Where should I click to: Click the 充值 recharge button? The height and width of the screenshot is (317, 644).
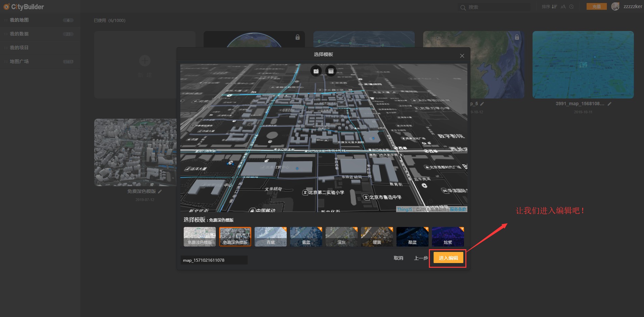point(597,6)
